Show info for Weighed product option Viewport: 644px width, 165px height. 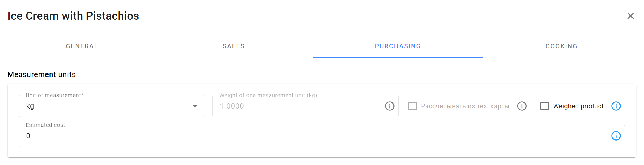pos(616,106)
